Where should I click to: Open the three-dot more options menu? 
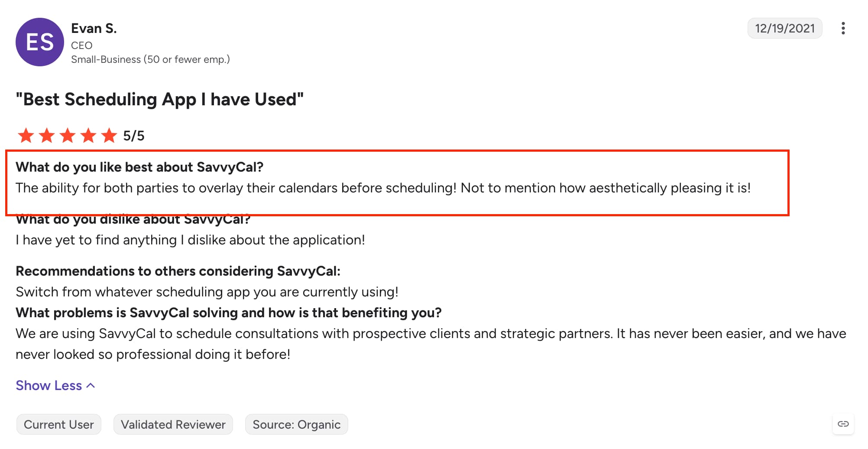[843, 28]
